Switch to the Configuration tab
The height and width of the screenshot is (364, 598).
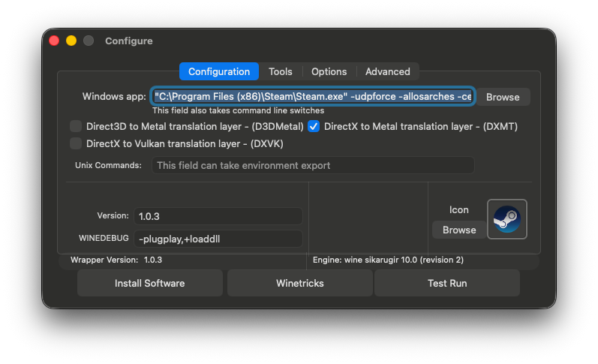[x=219, y=71]
